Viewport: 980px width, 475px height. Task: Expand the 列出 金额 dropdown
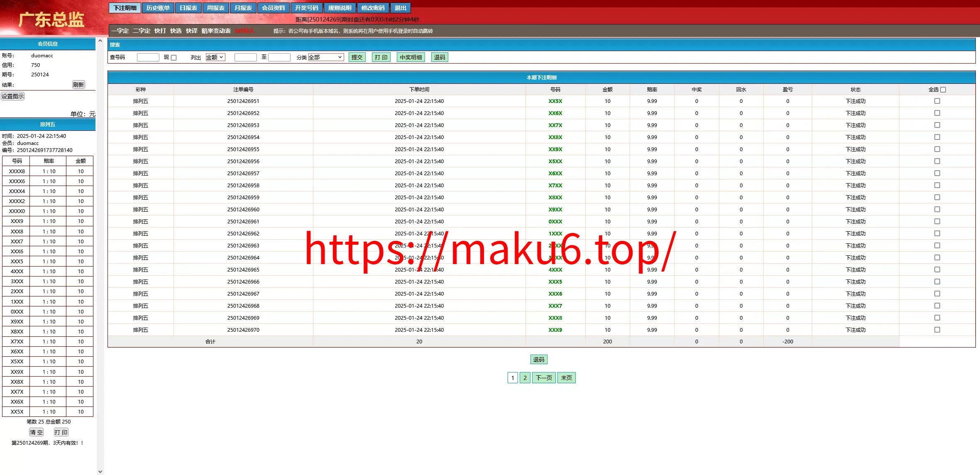pyautogui.click(x=215, y=57)
